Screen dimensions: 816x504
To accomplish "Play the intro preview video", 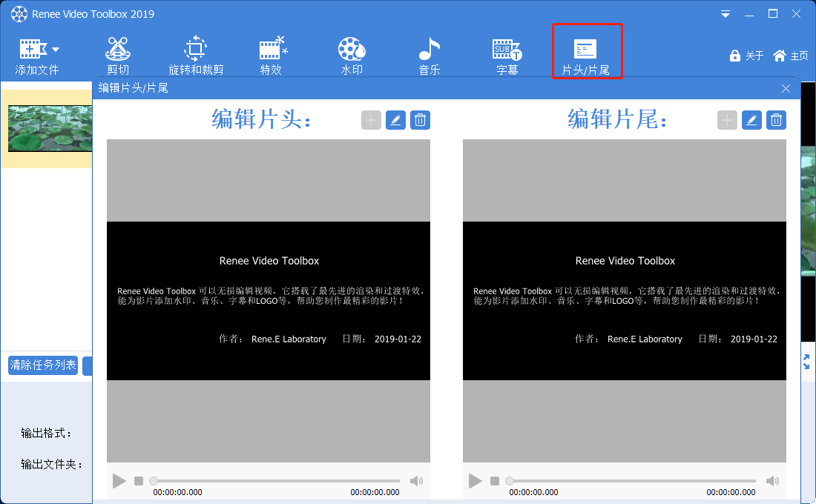I will [x=119, y=480].
